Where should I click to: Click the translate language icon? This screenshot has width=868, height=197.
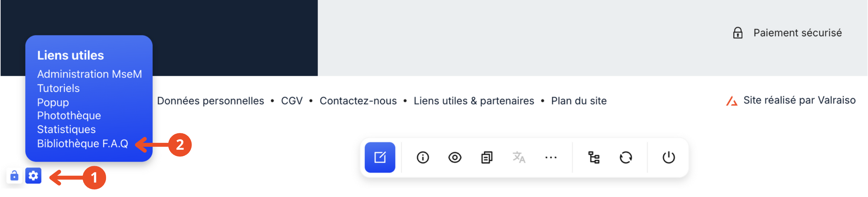tap(519, 157)
